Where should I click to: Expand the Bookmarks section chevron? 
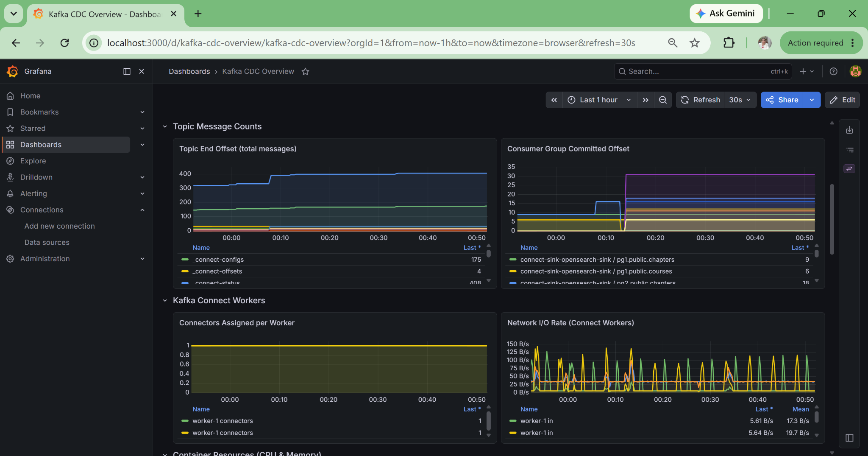click(142, 112)
